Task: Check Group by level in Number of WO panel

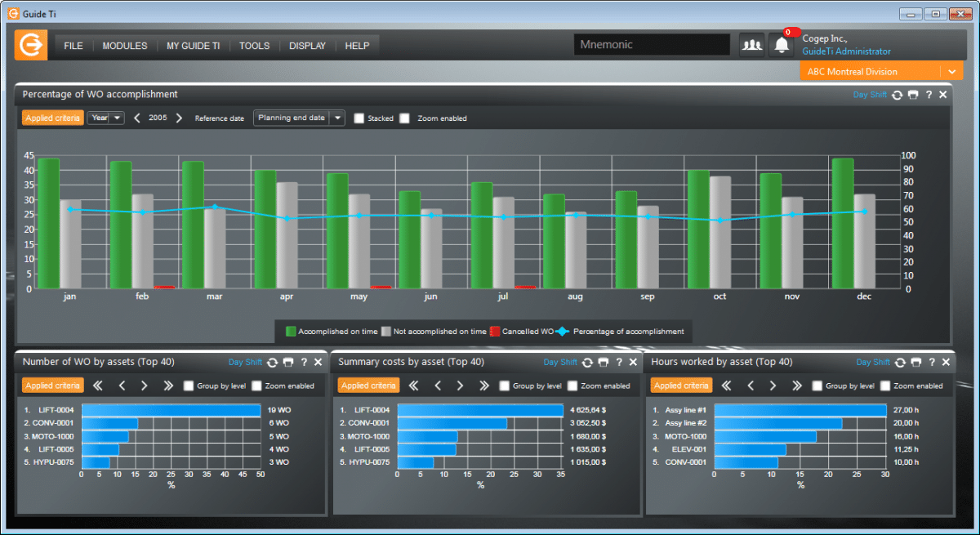Action: tap(189, 386)
